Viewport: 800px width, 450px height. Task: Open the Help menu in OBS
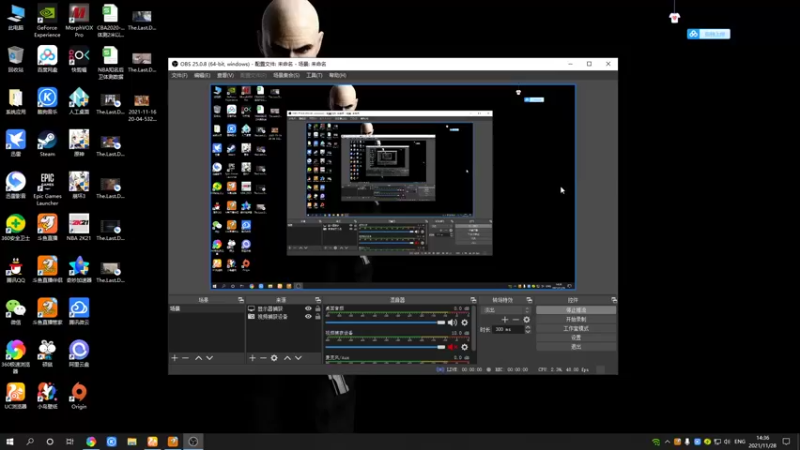(x=337, y=76)
